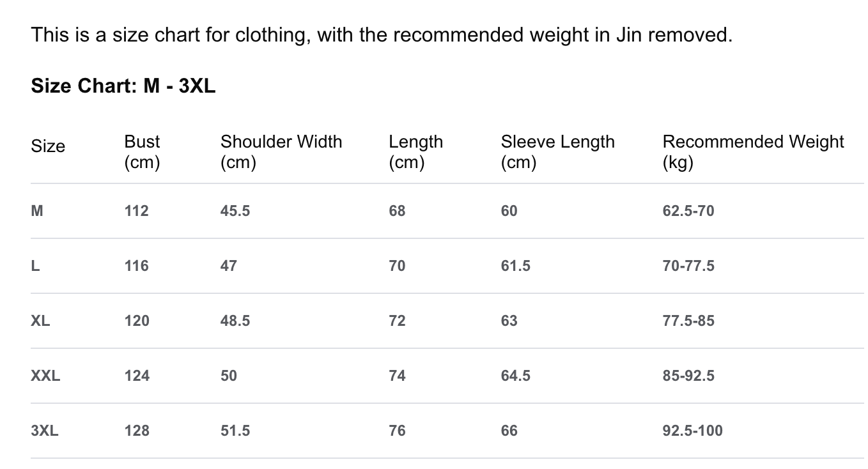The width and height of the screenshot is (868, 469).
Task: Click the size chart description sentence
Action: pyautogui.click(x=381, y=35)
